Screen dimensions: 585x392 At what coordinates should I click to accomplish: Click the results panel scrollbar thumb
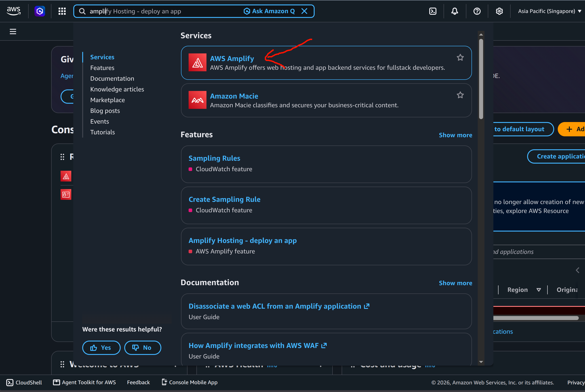pos(481,79)
